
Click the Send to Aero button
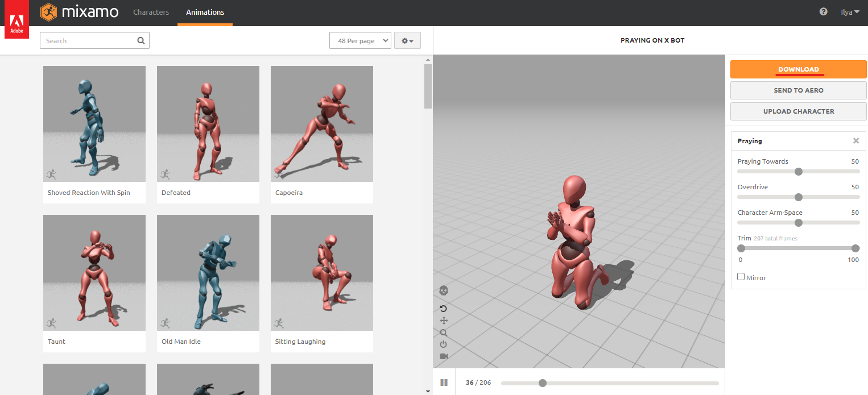[799, 90]
